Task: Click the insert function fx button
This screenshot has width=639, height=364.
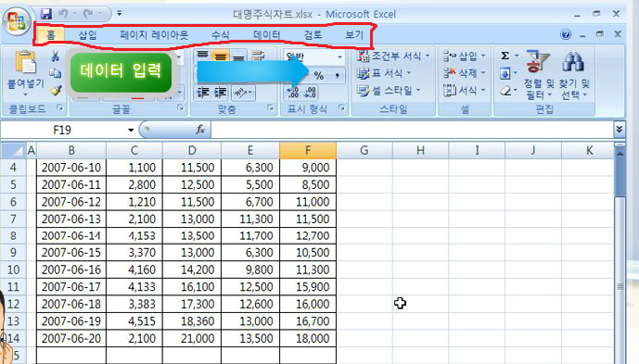Action: tap(200, 130)
